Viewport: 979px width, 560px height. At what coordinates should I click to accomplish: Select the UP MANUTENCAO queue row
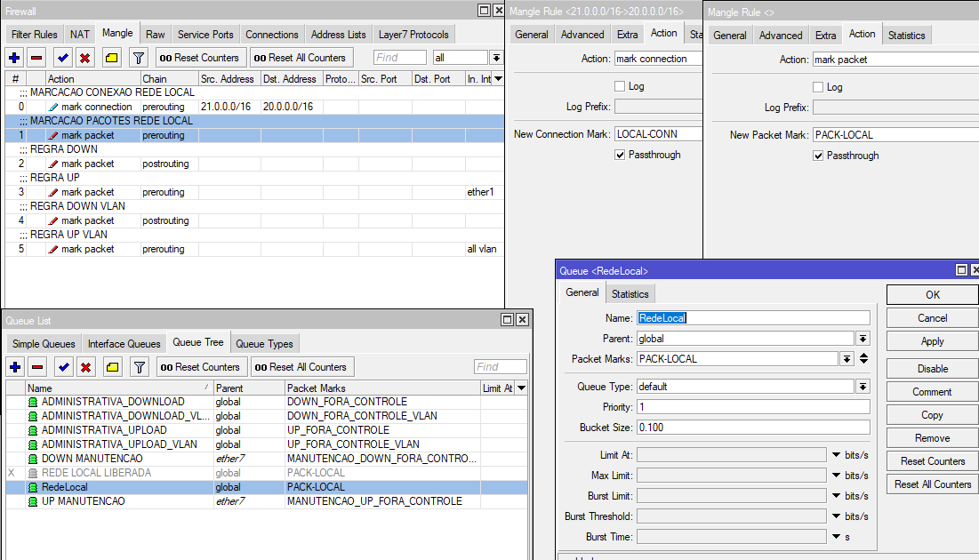pyautogui.click(x=84, y=501)
